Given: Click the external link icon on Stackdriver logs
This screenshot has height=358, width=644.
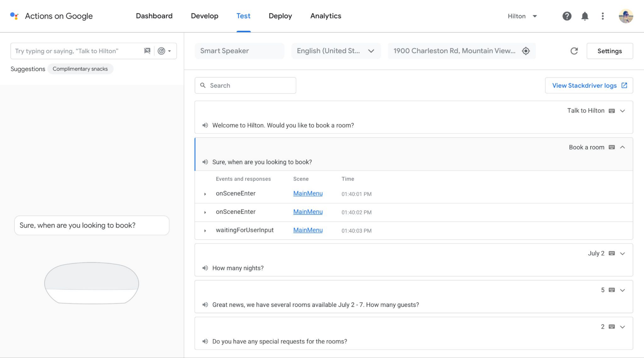Looking at the screenshot, I should (624, 85).
